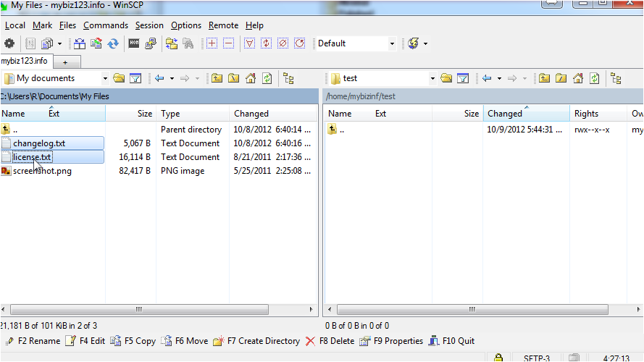This screenshot has height=362, width=644.
Task: Expand the New Session lightning dropdown arrow
Action: click(425, 43)
